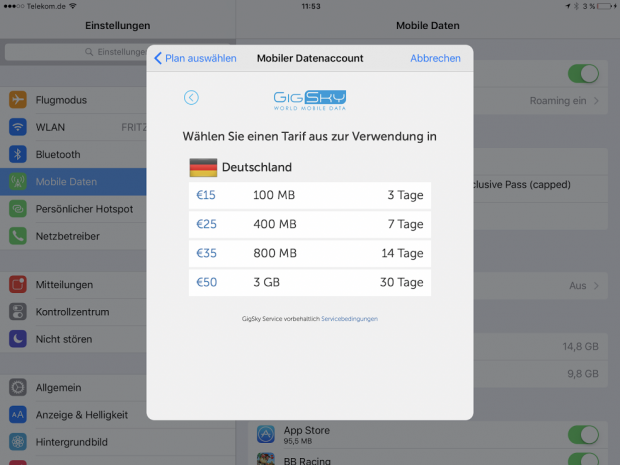Tap the GigSky logo
620x465 pixels.
pyautogui.click(x=310, y=100)
